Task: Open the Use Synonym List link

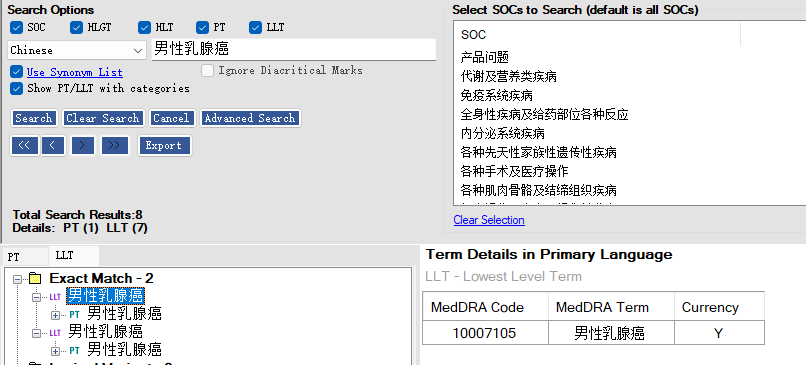Action: pyautogui.click(x=75, y=72)
